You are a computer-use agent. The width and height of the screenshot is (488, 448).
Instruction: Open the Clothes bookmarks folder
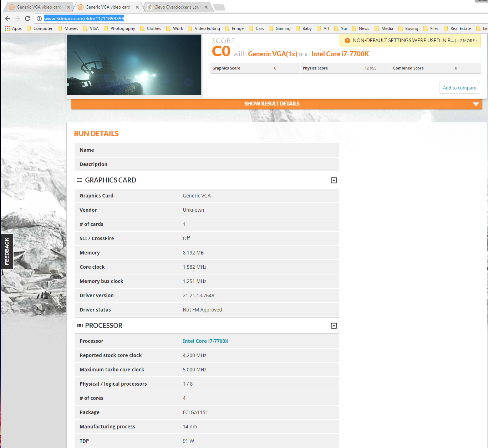coord(151,29)
